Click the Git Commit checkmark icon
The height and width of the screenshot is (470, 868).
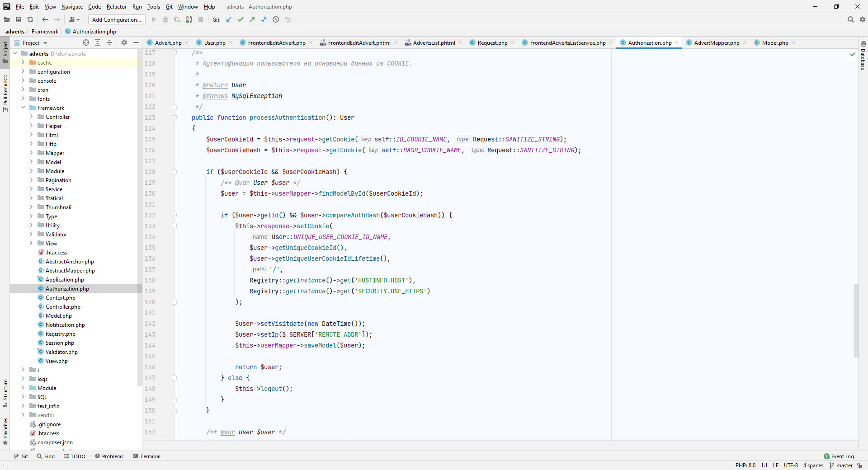(241, 19)
